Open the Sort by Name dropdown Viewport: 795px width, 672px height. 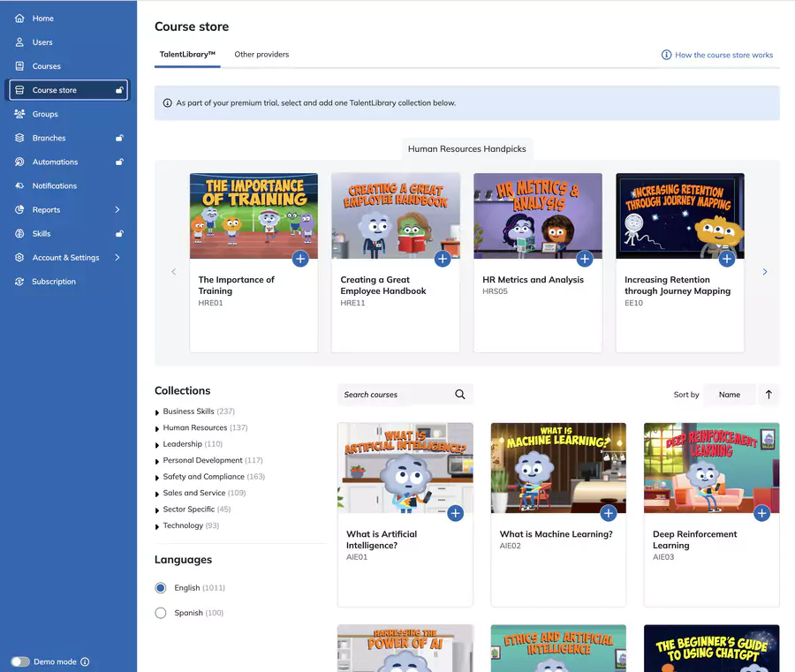coord(730,394)
